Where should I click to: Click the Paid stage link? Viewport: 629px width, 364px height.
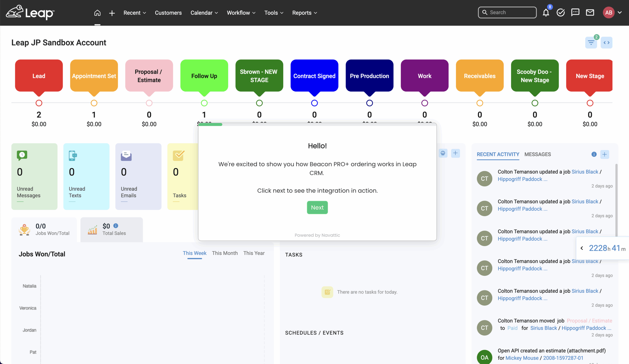[512, 328]
